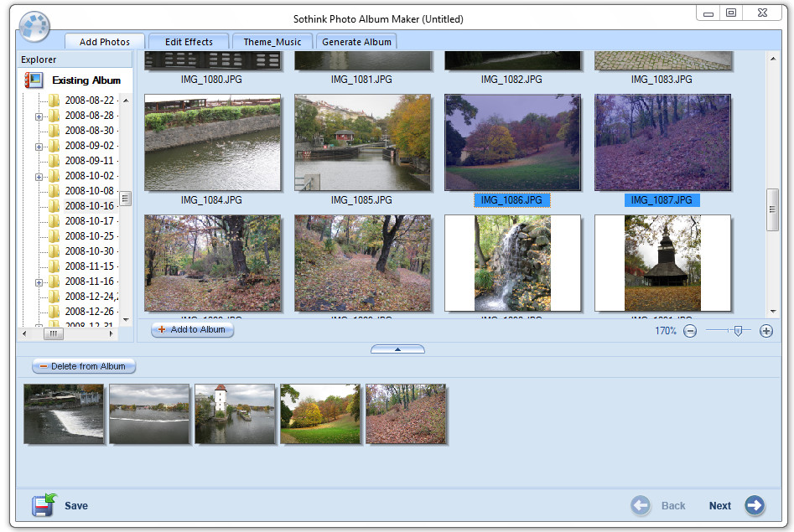794x532 pixels.
Task: Click the photo grid vertical scrollbar handle
Action: (773, 209)
